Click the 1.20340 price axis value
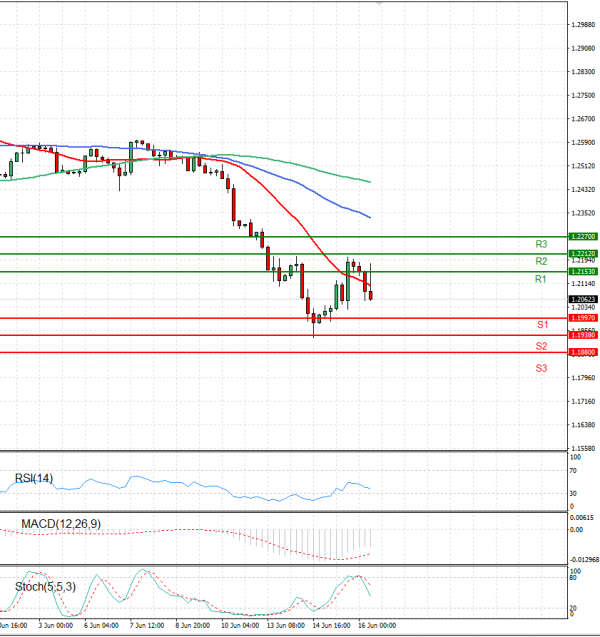 point(583,307)
